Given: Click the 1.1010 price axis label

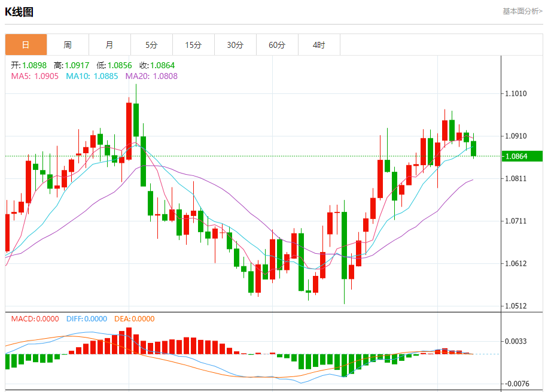Looking at the screenshot, I should tap(516, 93).
